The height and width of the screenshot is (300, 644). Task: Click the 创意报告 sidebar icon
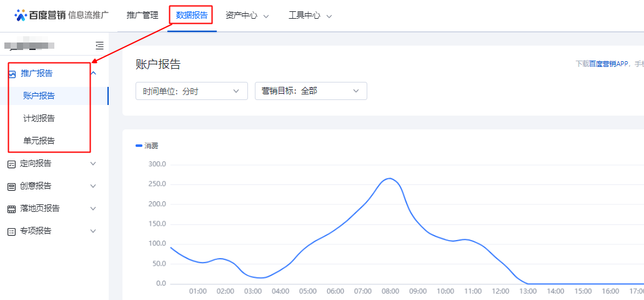tap(11, 186)
